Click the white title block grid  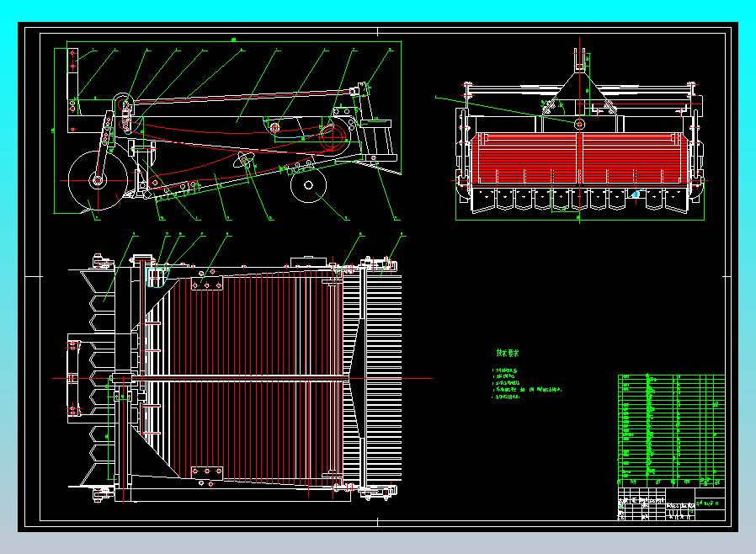[671, 503]
